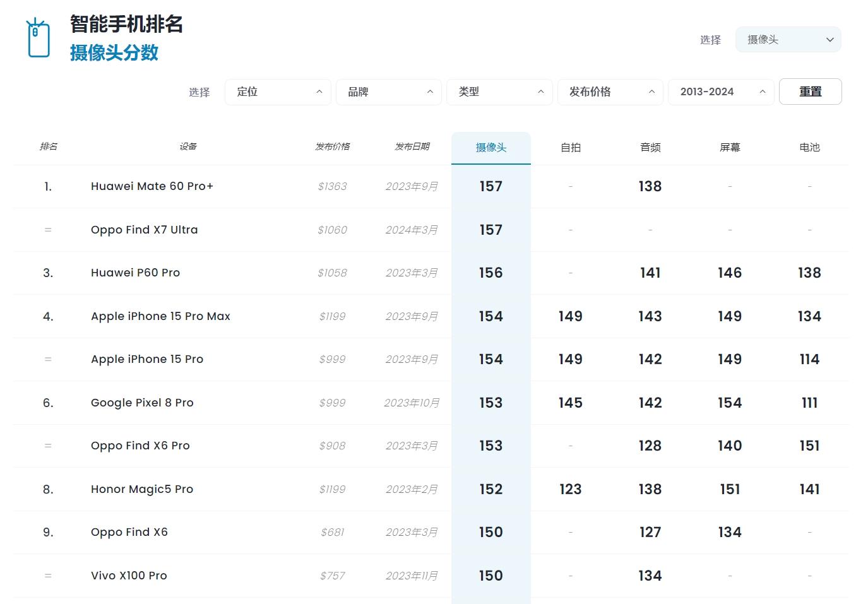Open the 2013-2024 year range dropdown
The height and width of the screenshot is (604, 868).
[x=721, y=92]
